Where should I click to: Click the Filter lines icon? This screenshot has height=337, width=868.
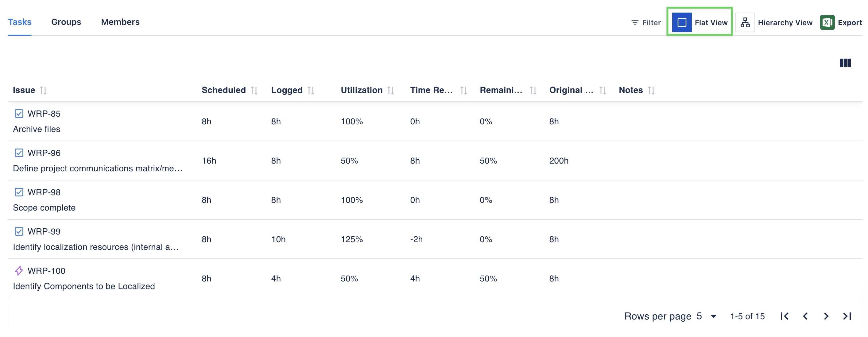click(634, 23)
